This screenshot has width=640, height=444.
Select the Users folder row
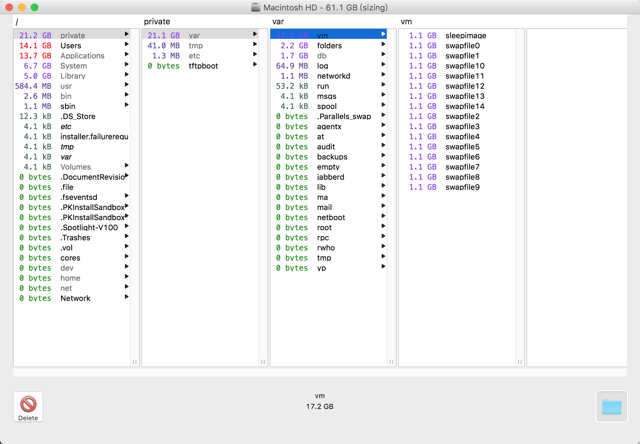coord(72,45)
